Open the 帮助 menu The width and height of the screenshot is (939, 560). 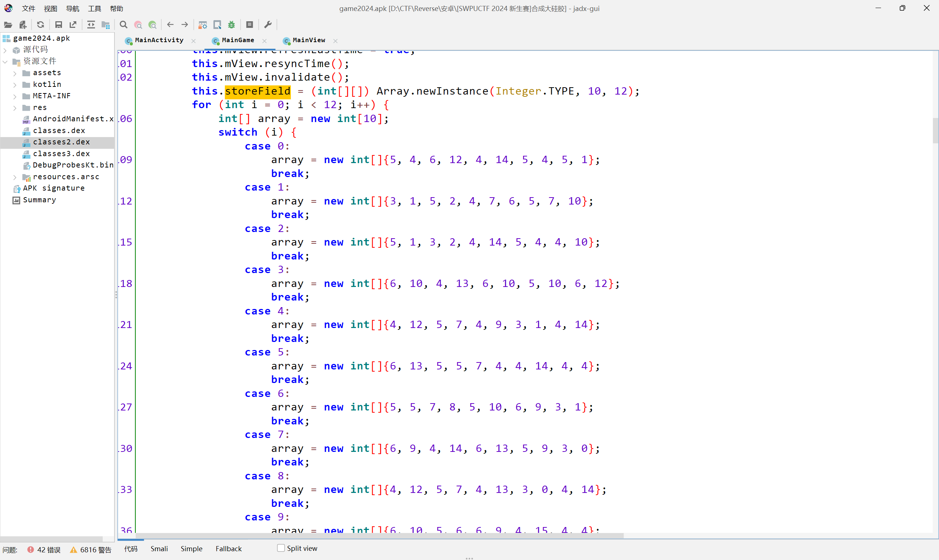tap(116, 8)
